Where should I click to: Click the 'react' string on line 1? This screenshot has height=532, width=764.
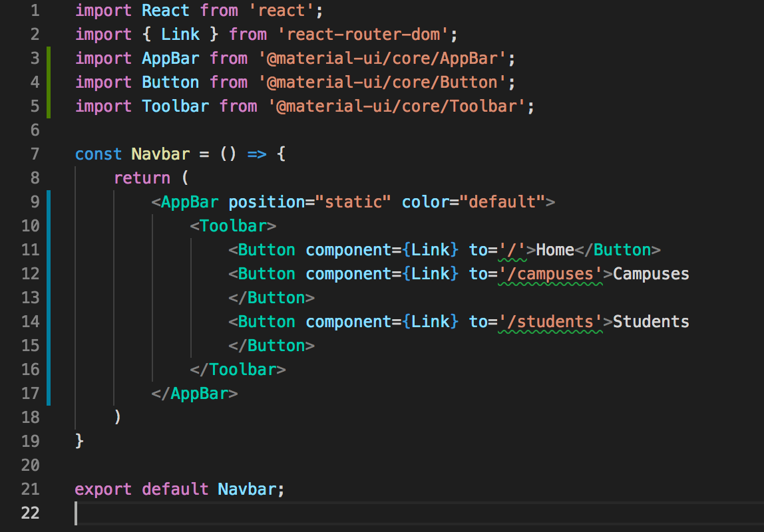click(282, 11)
